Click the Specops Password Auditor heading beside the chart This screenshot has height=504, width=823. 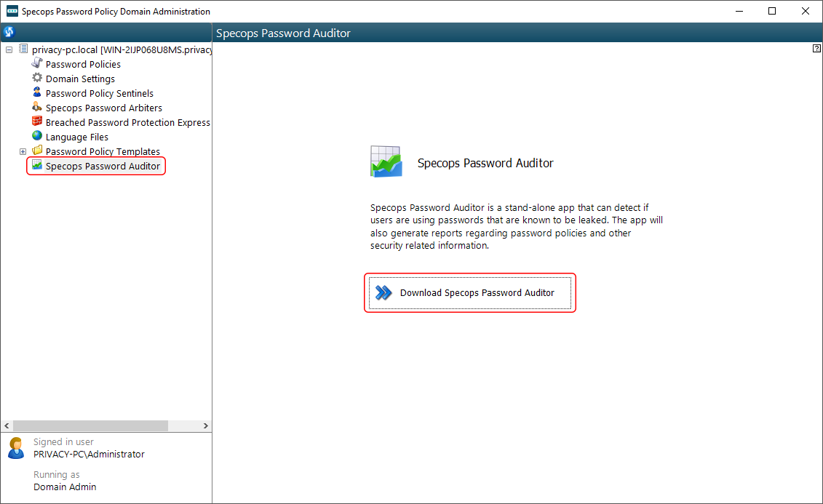[485, 163]
